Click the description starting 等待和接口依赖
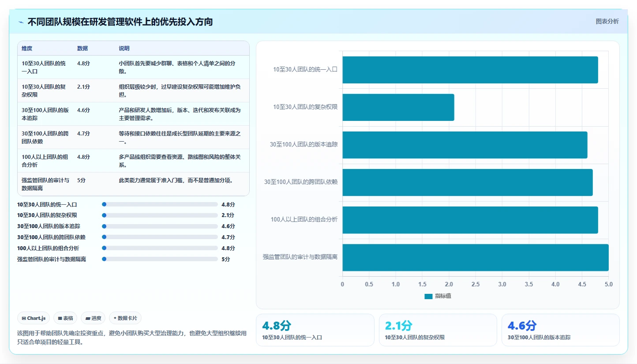 [180, 138]
